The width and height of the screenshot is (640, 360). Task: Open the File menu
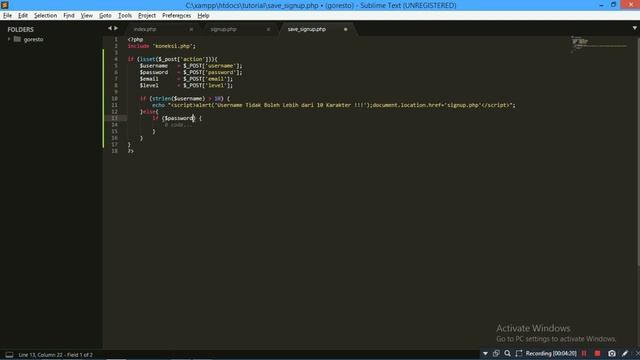click(7, 16)
